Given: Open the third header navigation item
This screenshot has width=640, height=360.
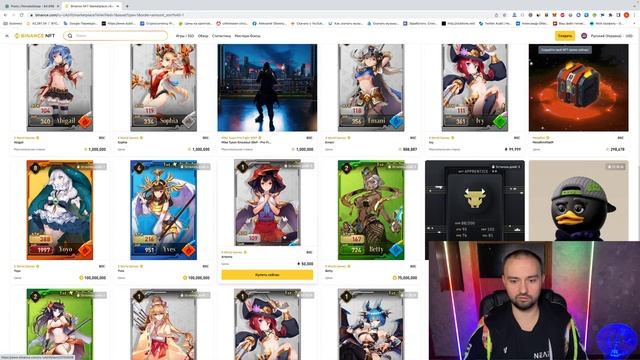Looking at the screenshot, I should pyautogui.click(x=221, y=36).
